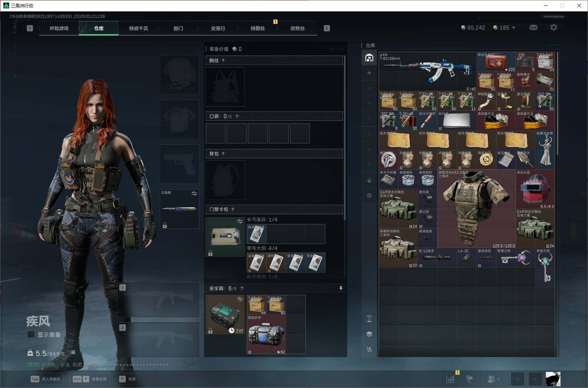Select the 钛合金 metal plate
The image size is (588, 388).
point(457,121)
